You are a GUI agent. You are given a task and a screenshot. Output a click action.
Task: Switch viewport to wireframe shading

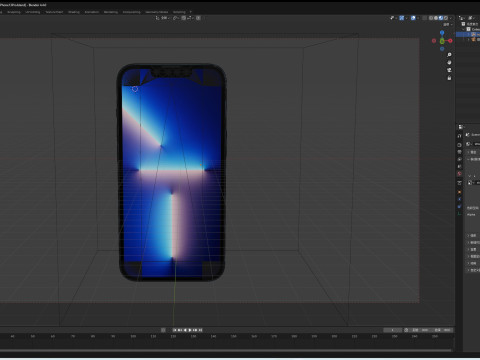tap(431, 18)
